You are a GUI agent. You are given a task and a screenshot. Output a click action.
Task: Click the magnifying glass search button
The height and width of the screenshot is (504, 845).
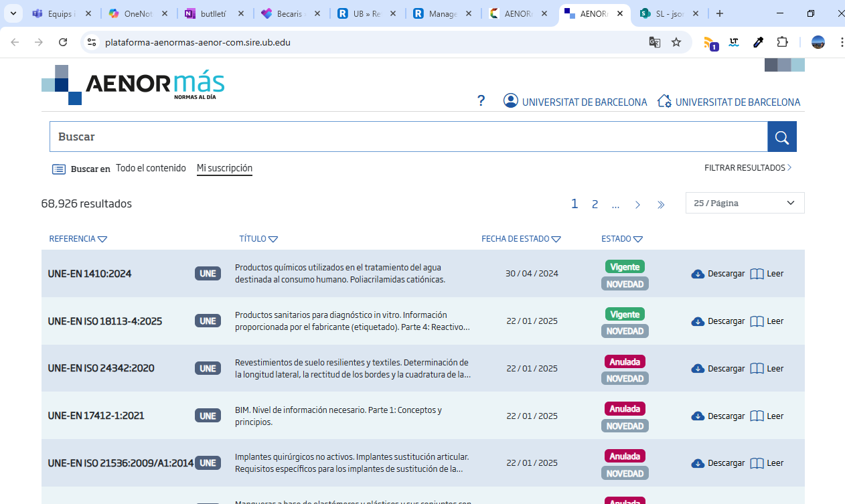click(781, 137)
